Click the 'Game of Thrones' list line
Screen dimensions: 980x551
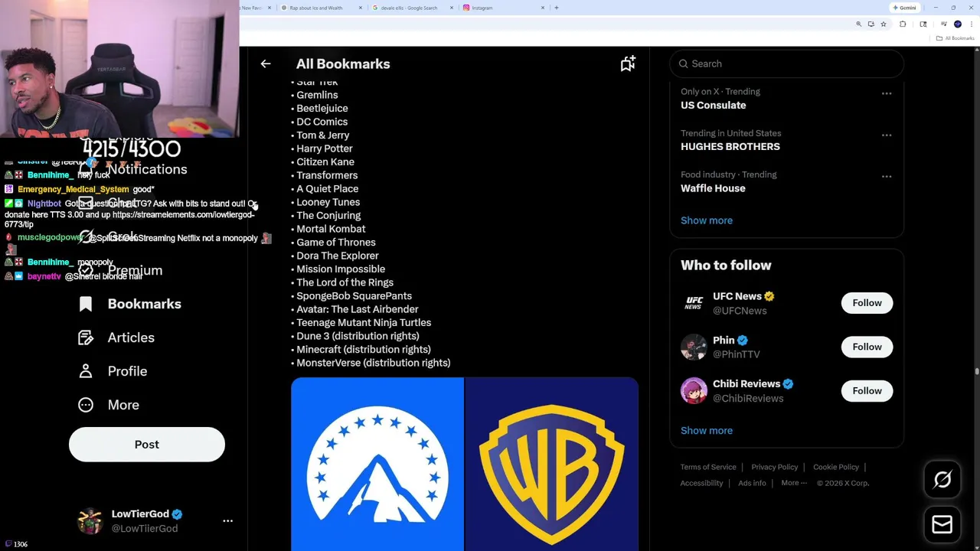click(333, 243)
